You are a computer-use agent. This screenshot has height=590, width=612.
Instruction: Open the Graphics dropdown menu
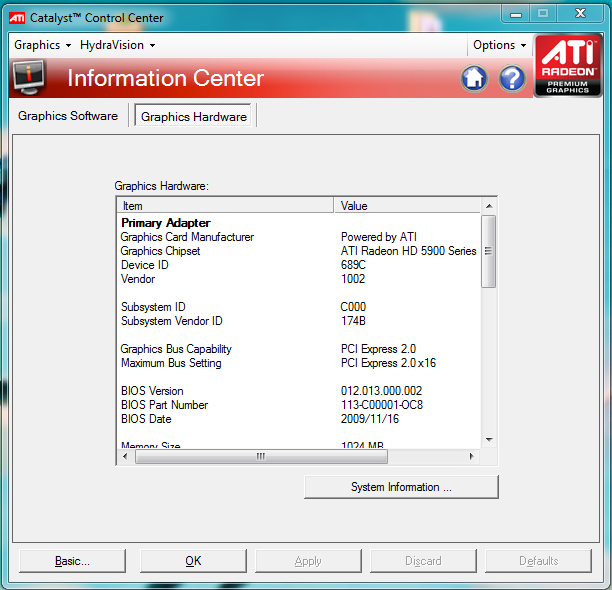pyautogui.click(x=43, y=45)
